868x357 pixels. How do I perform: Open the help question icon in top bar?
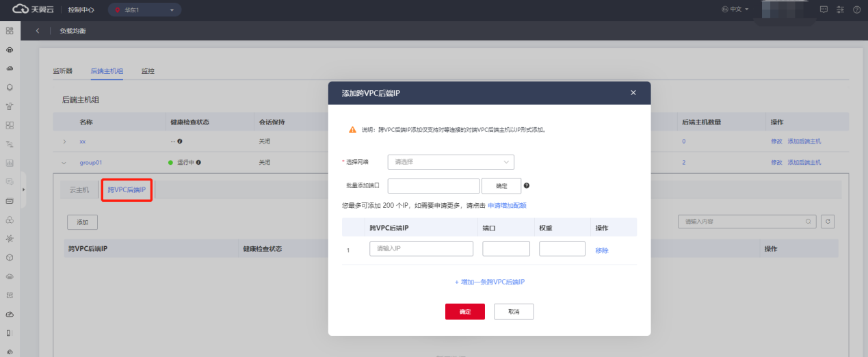856,10
